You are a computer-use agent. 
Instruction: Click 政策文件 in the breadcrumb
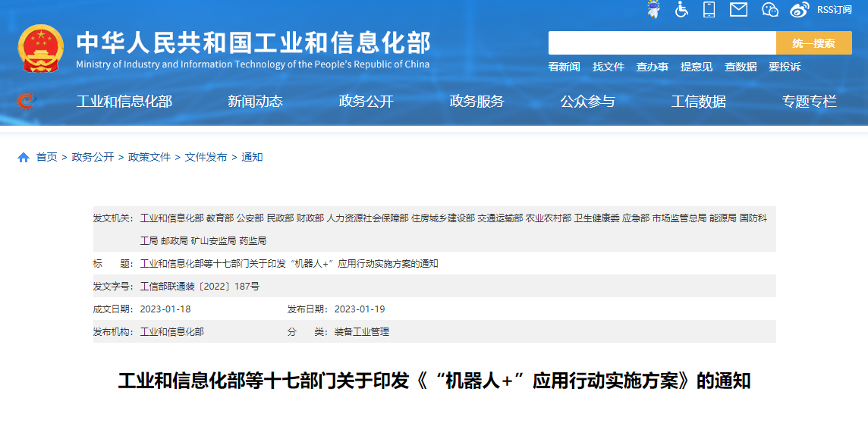pyautogui.click(x=149, y=158)
